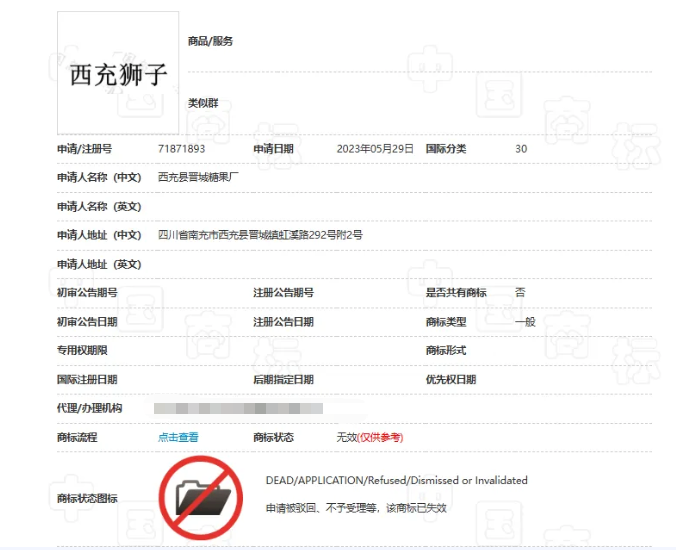Click the 西充狮子 trademark image thumbnail
676x550 pixels.
[x=118, y=73]
